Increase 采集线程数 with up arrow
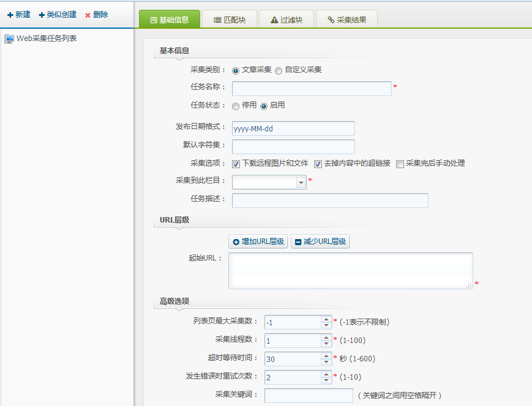Image resolution: width=532 pixels, height=406 pixels. 326,338
